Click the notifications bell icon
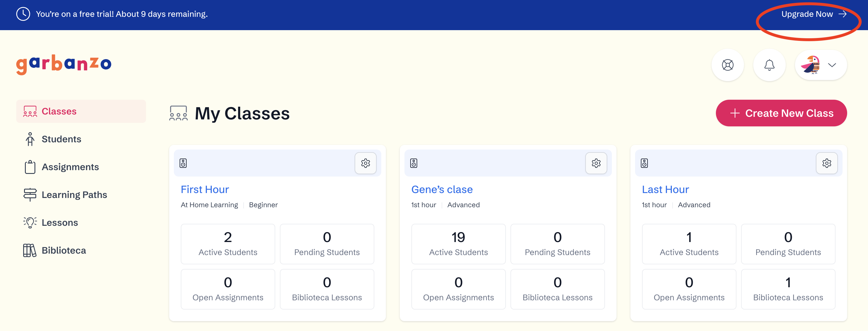Viewport: 868px width, 331px height. [x=769, y=65]
